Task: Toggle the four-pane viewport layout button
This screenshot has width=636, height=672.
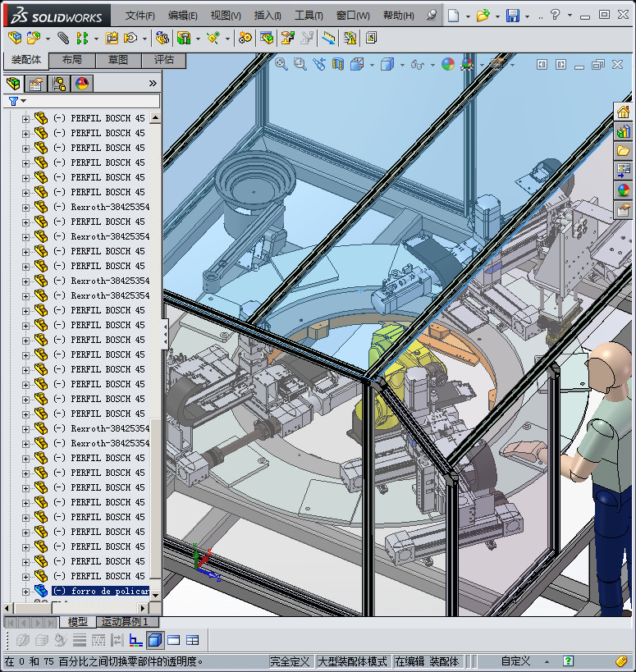Action: pos(193,640)
